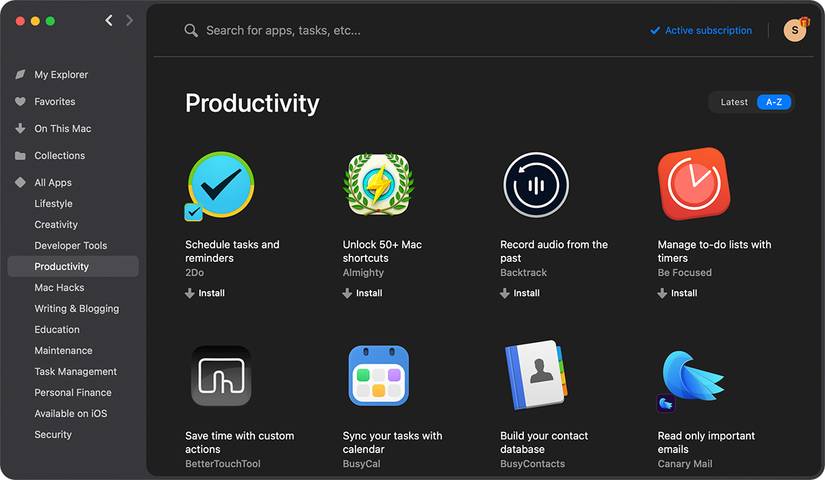Select the Writing & Blogging category
Screen dimensions: 825x480
[x=76, y=308]
